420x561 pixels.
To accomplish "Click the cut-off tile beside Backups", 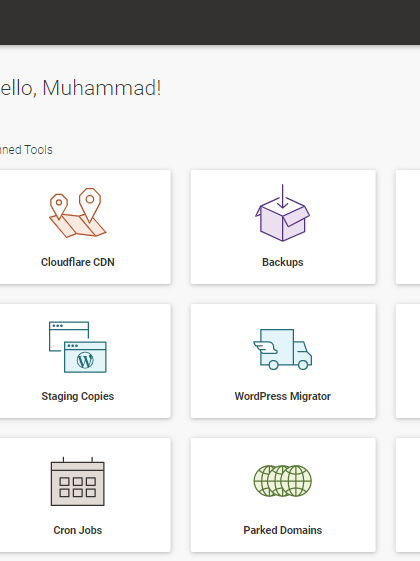I will (x=408, y=227).
